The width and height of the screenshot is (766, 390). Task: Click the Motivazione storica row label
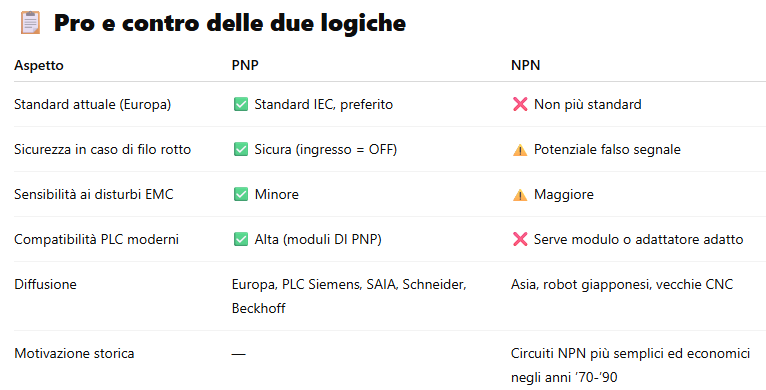[74, 353]
